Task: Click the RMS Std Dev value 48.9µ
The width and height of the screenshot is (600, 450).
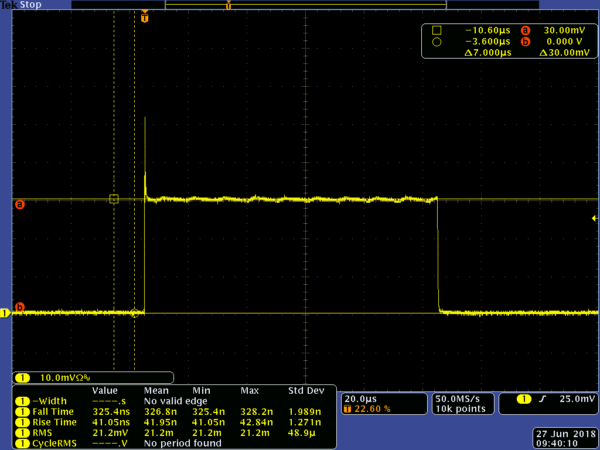Action: (x=302, y=433)
